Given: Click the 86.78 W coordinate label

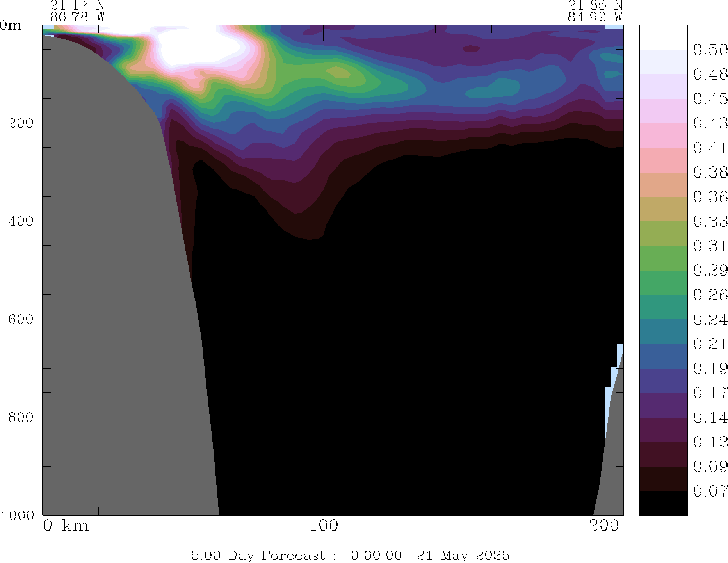Looking at the screenshot, I should [78, 17].
